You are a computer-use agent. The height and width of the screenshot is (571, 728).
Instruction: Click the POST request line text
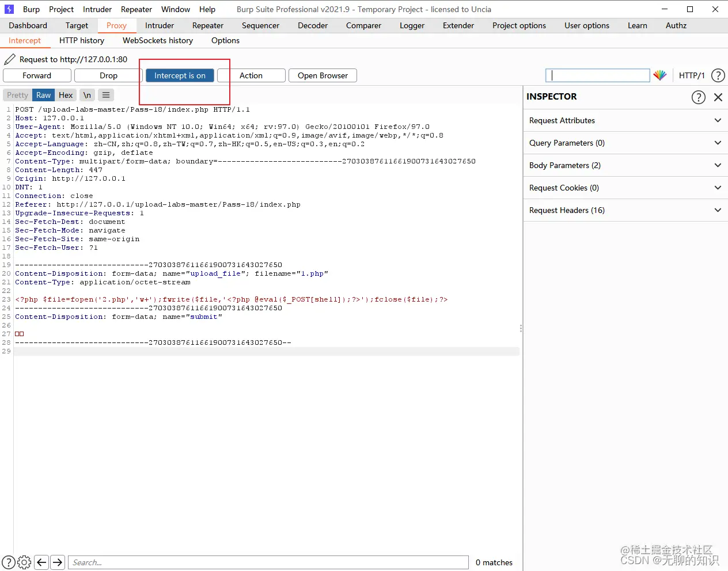pyautogui.click(x=132, y=109)
